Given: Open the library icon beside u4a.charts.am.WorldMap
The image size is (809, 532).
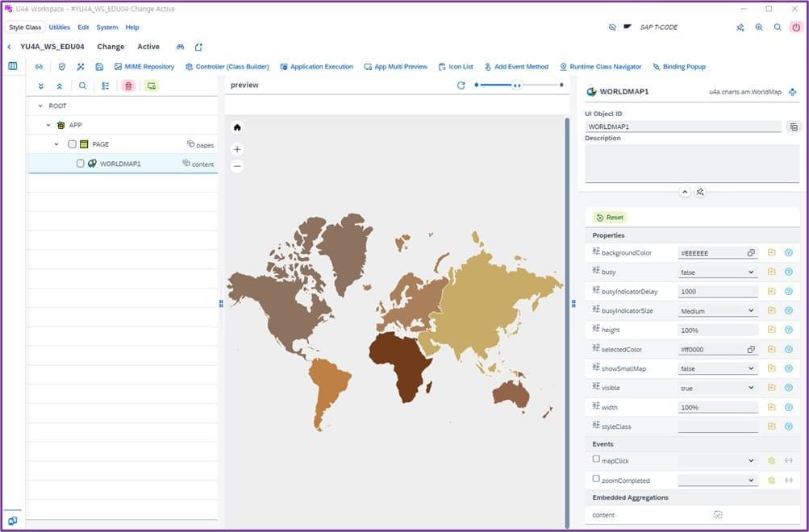Looking at the screenshot, I should point(793,92).
